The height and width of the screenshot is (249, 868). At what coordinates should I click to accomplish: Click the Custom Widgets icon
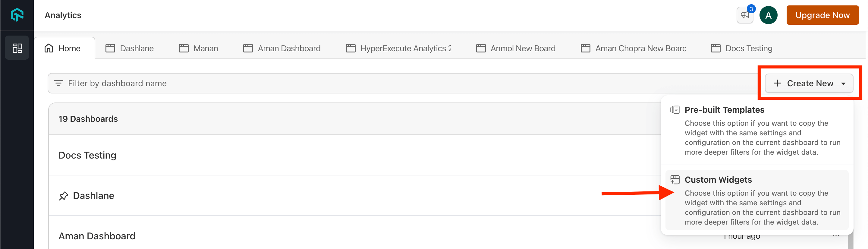675,180
